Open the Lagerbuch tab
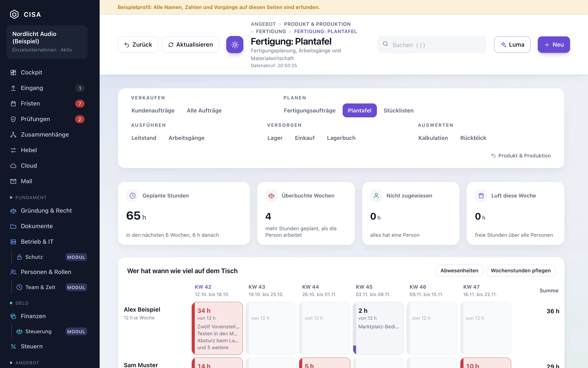The image size is (588, 368). [x=341, y=138]
